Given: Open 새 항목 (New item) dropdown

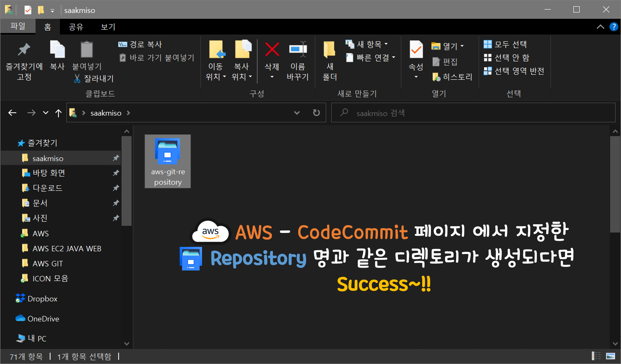Looking at the screenshot, I should pyautogui.click(x=366, y=44).
